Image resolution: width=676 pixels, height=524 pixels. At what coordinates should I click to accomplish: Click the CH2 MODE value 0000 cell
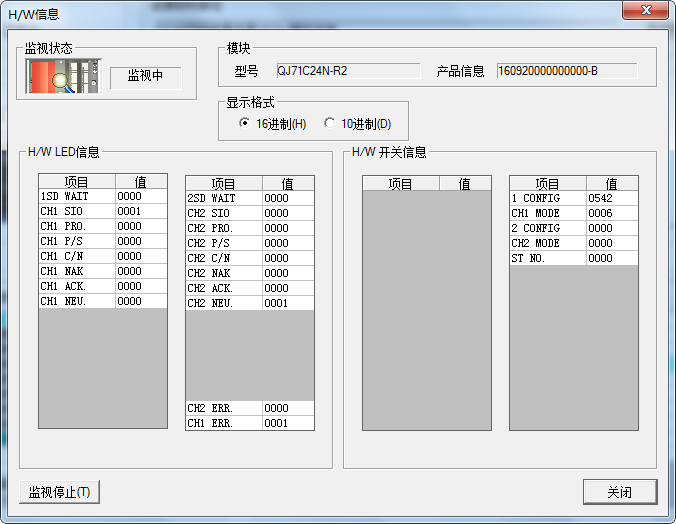[611, 243]
